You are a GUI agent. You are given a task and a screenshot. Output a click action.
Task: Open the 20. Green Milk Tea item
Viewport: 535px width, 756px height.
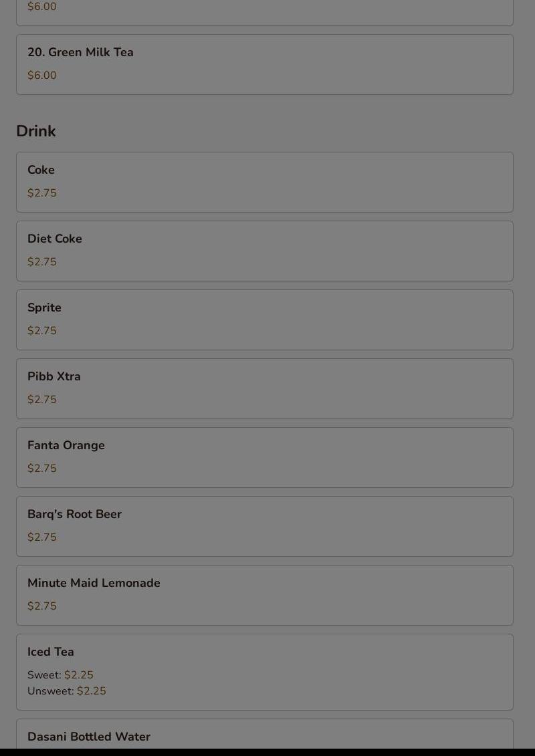tap(80, 52)
